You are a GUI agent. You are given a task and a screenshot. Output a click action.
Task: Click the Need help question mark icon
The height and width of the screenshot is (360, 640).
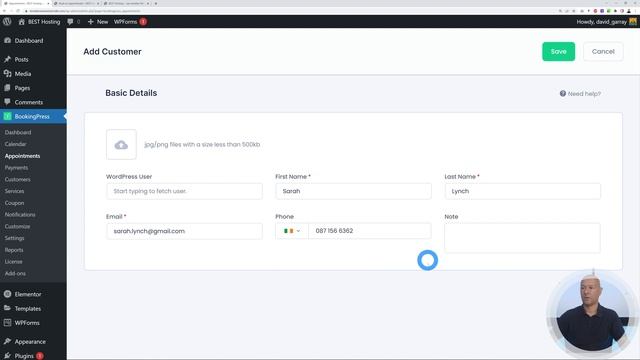click(x=563, y=93)
